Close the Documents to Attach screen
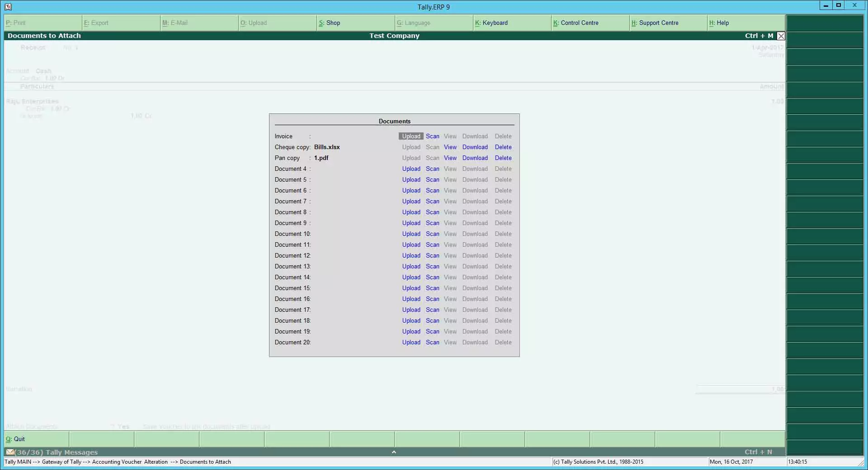Viewport: 868px width, 470px height. pyautogui.click(x=781, y=36)
